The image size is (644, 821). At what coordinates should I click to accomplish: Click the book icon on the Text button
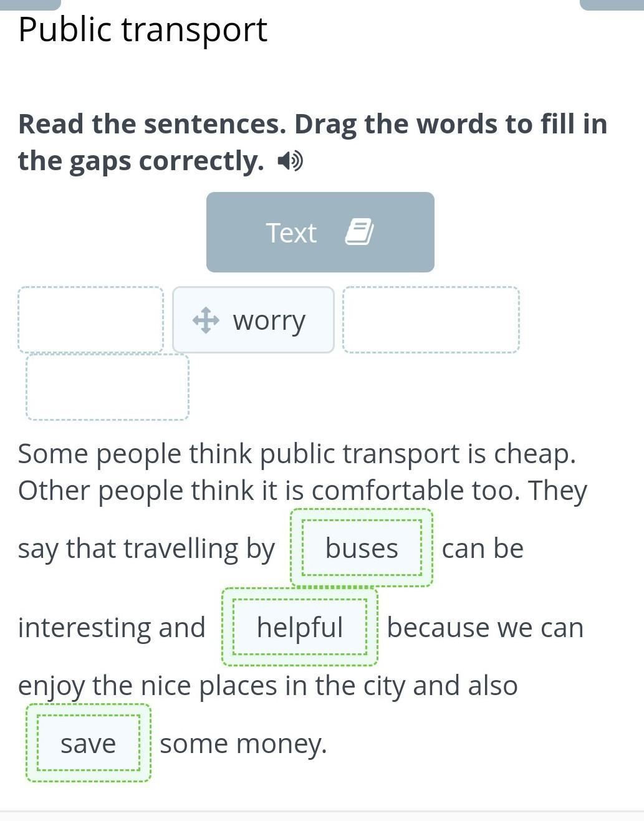(359, 232)
